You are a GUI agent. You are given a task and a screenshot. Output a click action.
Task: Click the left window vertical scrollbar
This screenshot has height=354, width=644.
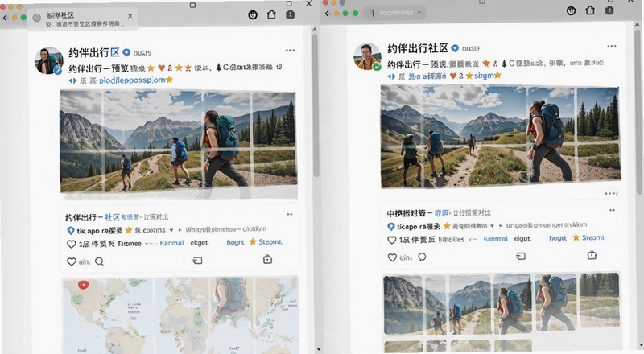click(316, 105)
